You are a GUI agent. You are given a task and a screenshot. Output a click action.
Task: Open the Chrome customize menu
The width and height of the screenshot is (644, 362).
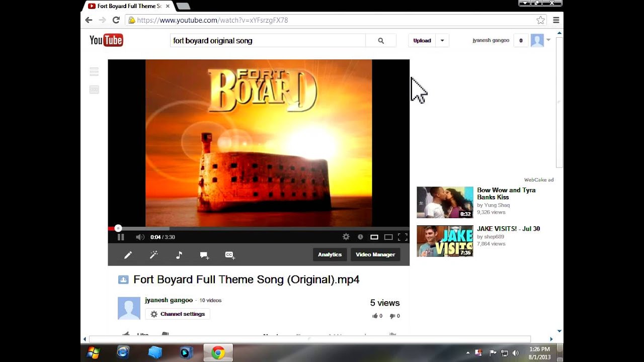click(x=556, y=20)
